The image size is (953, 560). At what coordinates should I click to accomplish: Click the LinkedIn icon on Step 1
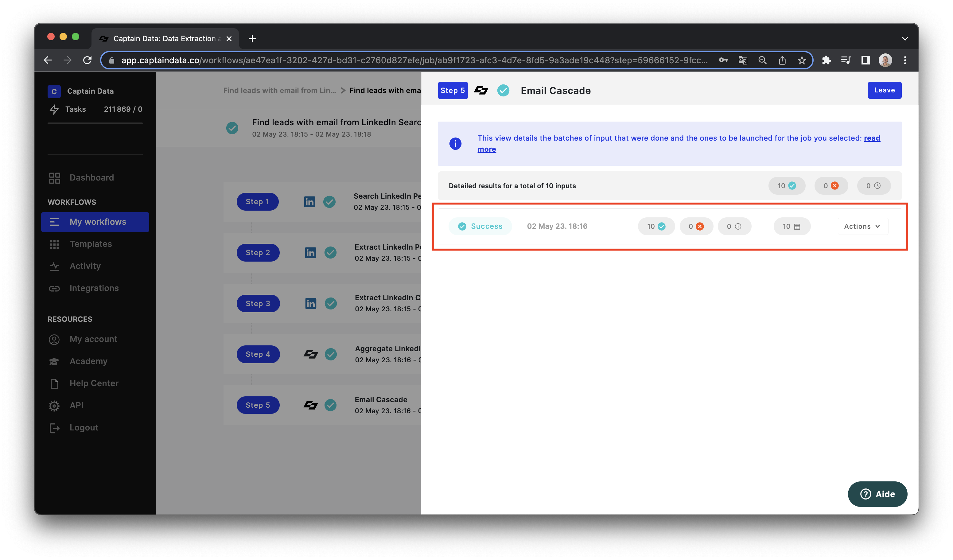coord(309,201)
